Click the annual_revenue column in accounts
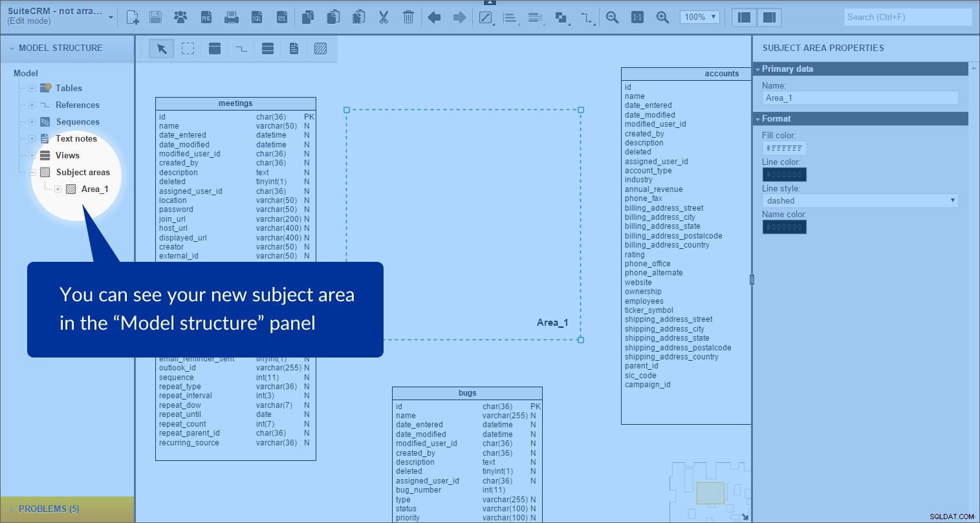980x523 pixels. point(653,189)
